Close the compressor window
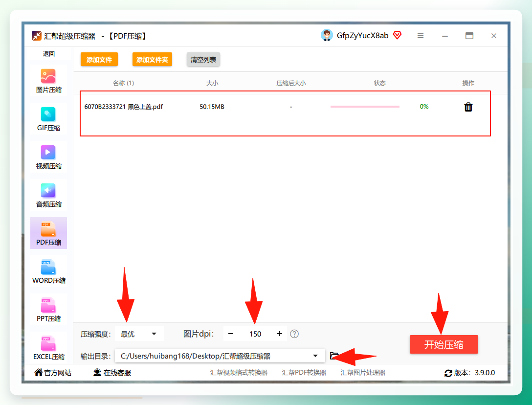 494,36
